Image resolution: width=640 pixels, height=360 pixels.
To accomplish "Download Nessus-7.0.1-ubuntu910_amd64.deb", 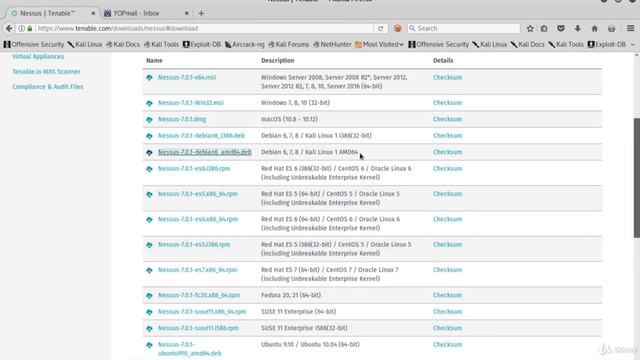I will tap(190, 349).
